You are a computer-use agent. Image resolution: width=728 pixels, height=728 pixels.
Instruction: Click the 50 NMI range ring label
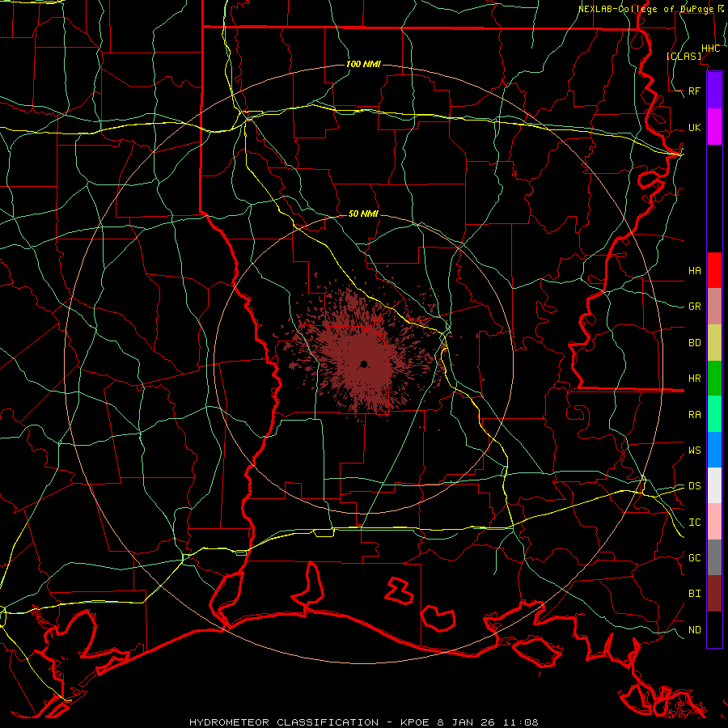pos(363,214)
